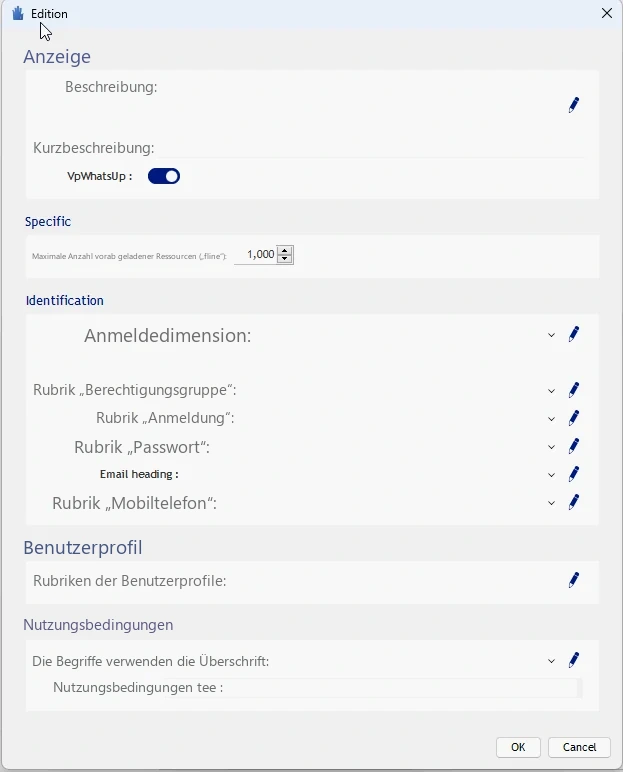The width and height of the screenshot is (623, 772).
Task: Open the Rubrik Passwort dropdown chevron
Action: (x=551, y=447)
